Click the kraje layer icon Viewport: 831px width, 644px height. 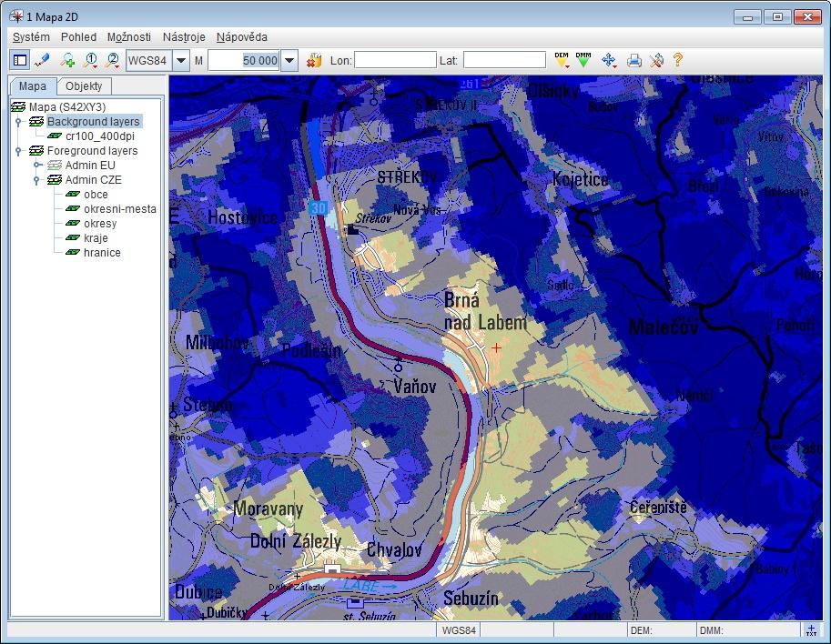click(x=73, y=237)
